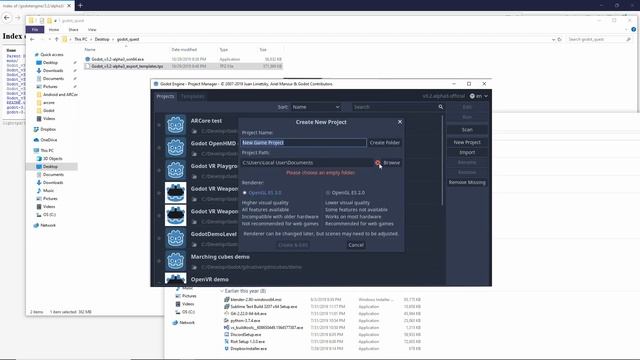
Task: Select Godot export_templates.tpz file row
Action: click(183, 66)
